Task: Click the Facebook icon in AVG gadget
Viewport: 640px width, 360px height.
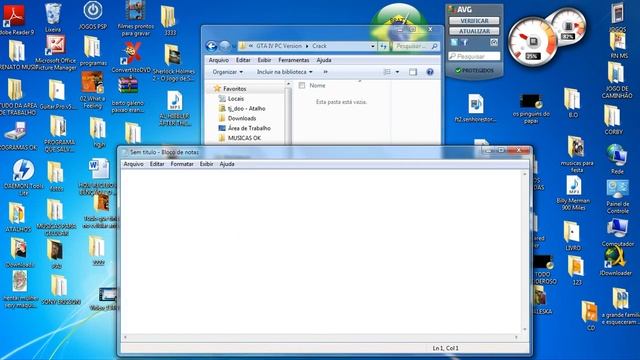Action: (465, 42)
